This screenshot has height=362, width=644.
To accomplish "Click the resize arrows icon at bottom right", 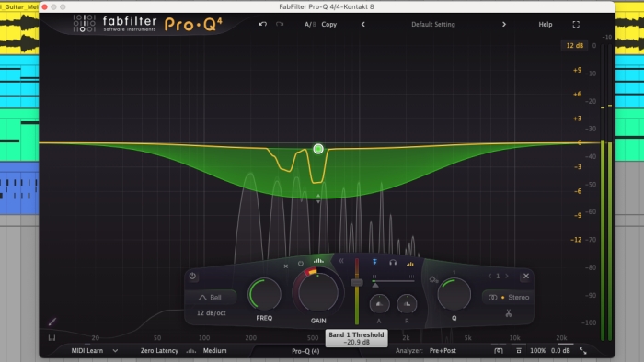I will [582, 351].
